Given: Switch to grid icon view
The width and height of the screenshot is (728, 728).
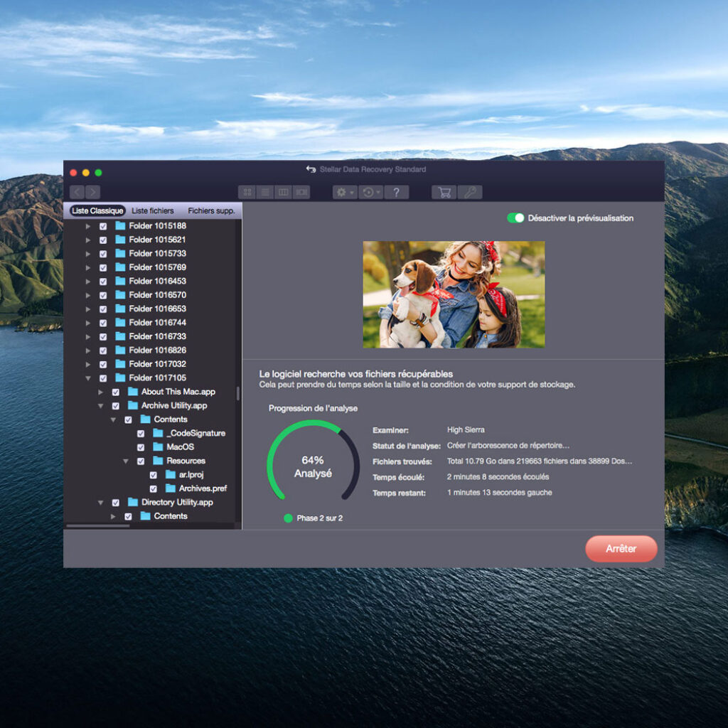Looking at the screenshot, I should 247,192.
